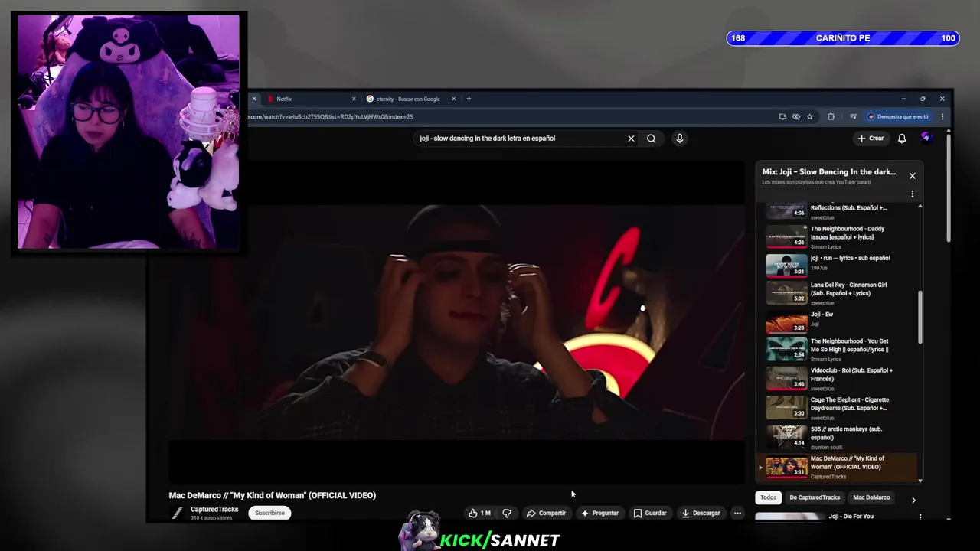Activate voice search microphone
Screen dimensions: 980x551
point(679,139)
